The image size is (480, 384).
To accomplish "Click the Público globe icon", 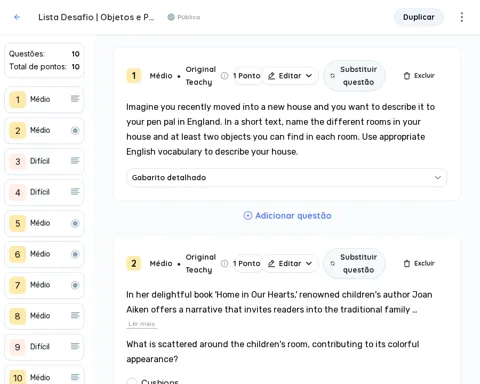I will coord(171,17).
